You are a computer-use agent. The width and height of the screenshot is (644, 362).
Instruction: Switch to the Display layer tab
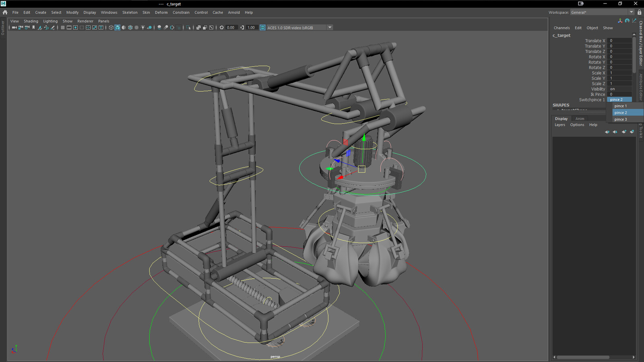click(561, 119)
